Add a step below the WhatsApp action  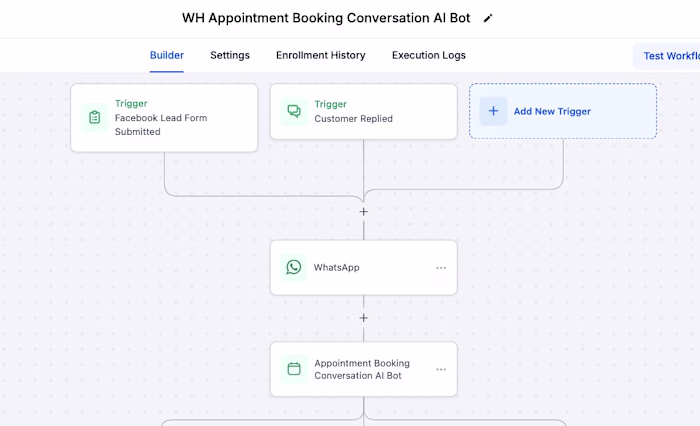pyautogui.click(x=363, y=318)
